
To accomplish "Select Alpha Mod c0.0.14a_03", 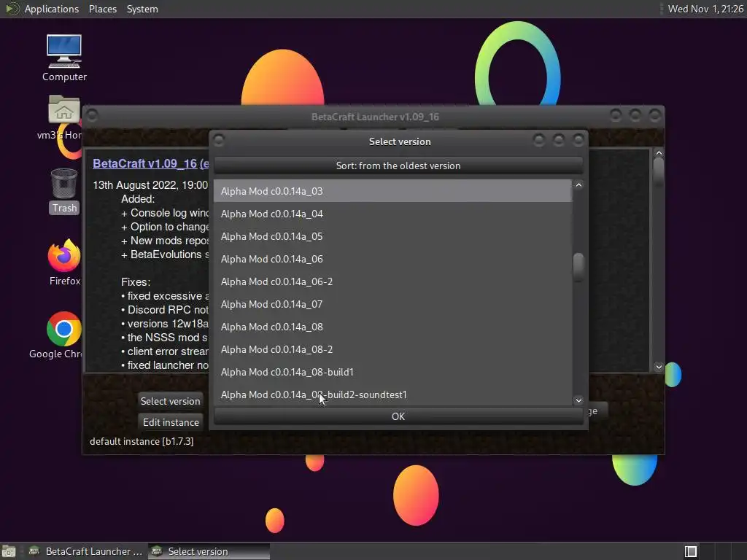I will pyautogui.click(x=392, y=191).
